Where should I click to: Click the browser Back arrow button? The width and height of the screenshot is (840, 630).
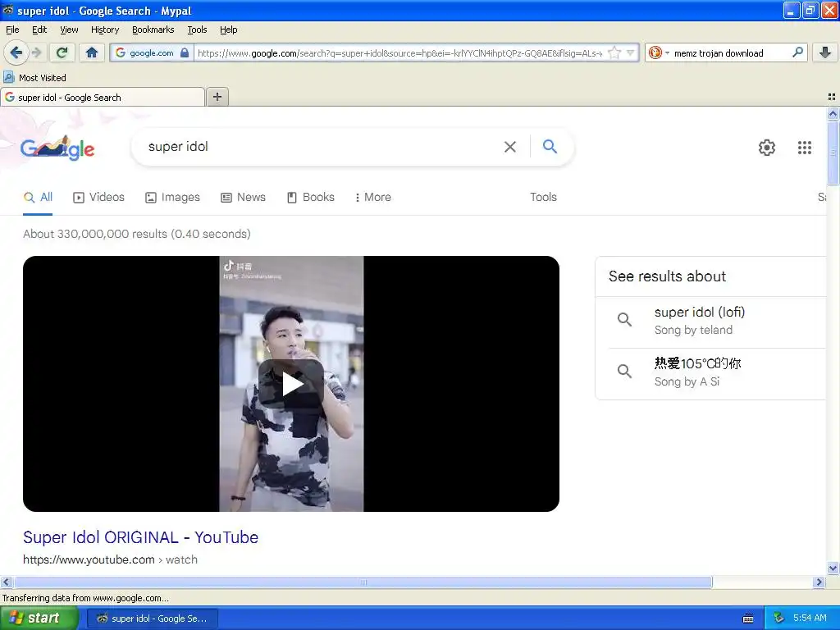click(16, 52)
